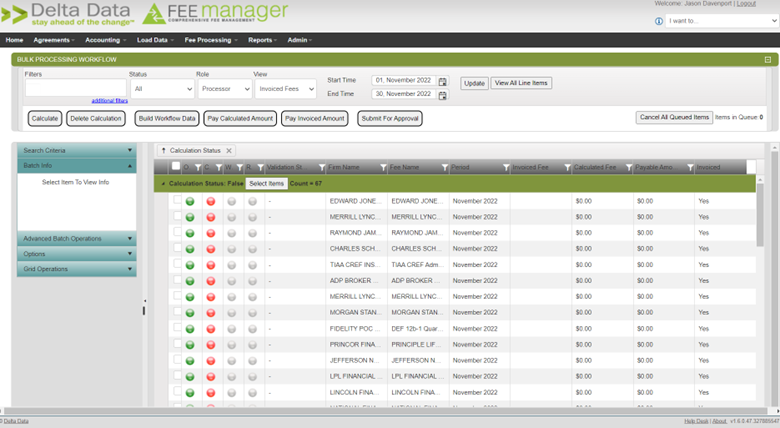Open the Validation Status column filter

[322, 168]
